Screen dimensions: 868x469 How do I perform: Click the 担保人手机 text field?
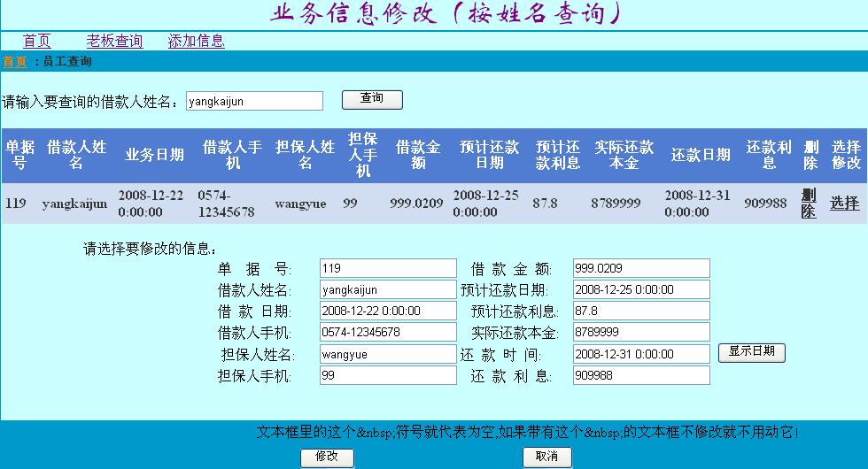387,375
